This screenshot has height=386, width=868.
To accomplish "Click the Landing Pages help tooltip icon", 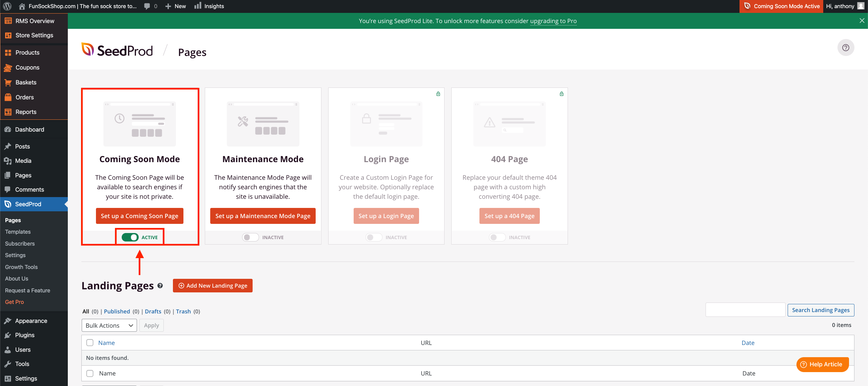I will click(x=160, y=286).
